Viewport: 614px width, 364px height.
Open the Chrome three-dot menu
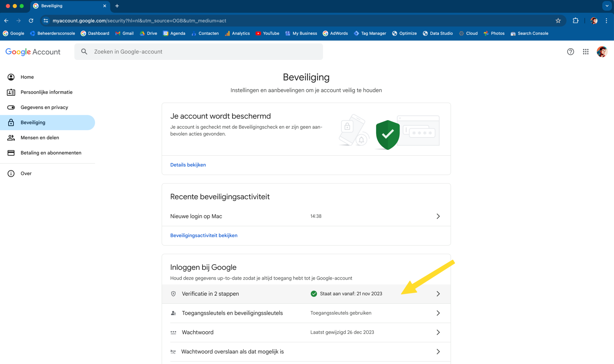(606, 21)
